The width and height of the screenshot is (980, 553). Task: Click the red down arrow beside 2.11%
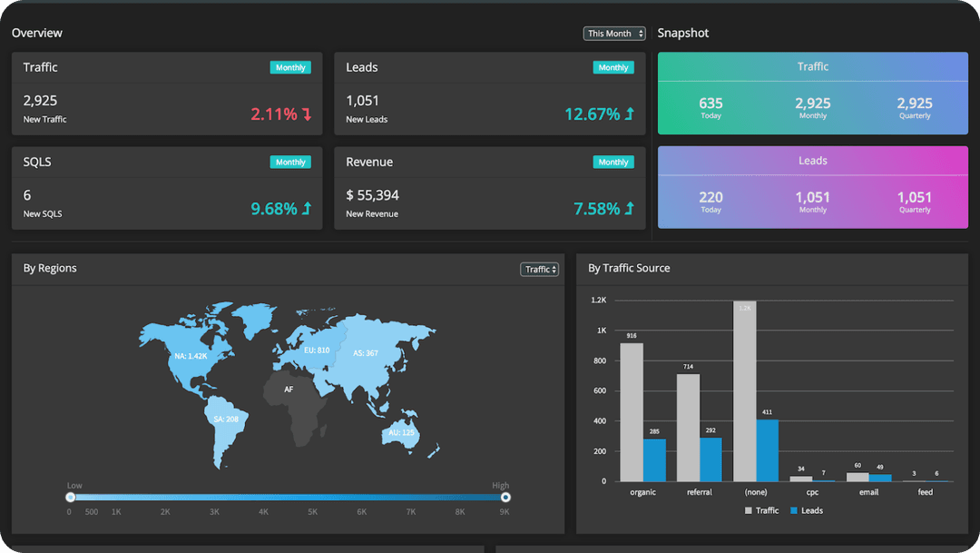(307, 114)
